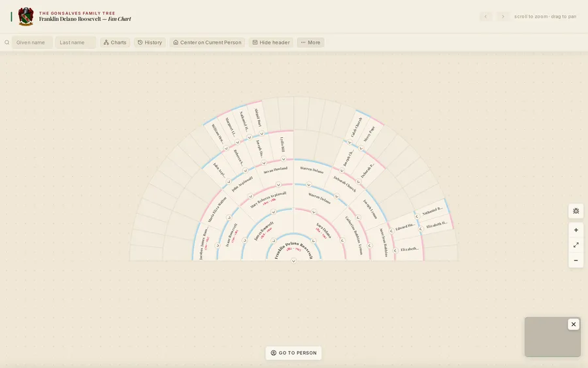Select the Mercy Pope segment
Viewport: 588px width, 368px height.
369,134
